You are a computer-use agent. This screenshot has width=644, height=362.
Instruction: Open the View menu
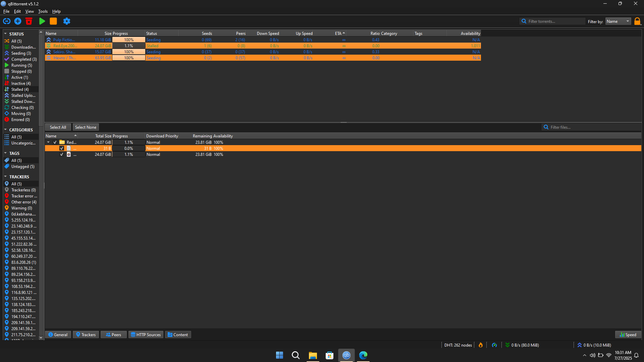30,11
